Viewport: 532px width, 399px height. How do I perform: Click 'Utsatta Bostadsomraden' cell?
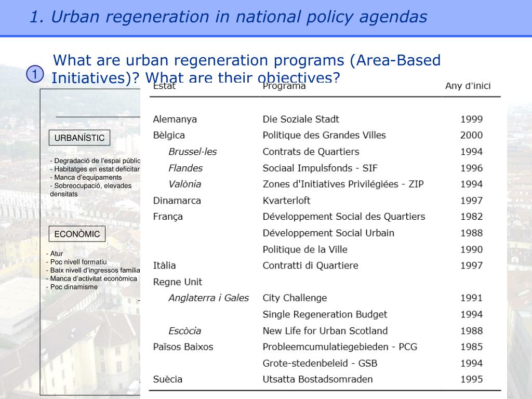(x=317, y=379)
